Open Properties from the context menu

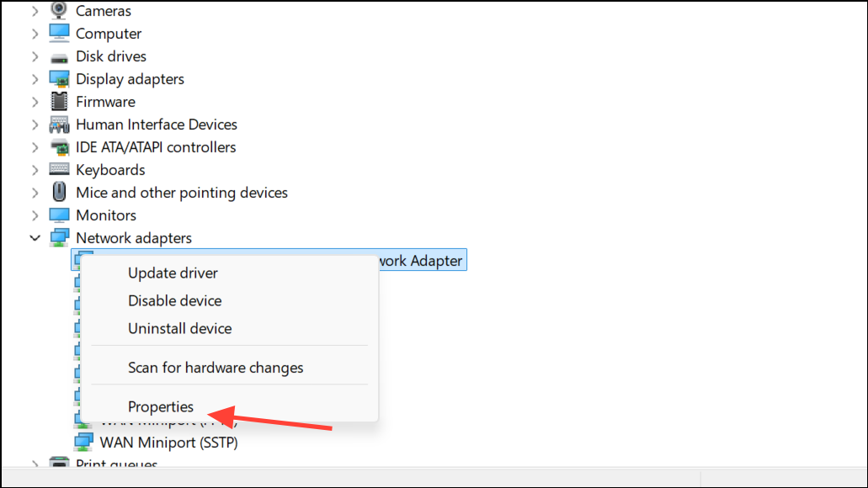point(161,406)
